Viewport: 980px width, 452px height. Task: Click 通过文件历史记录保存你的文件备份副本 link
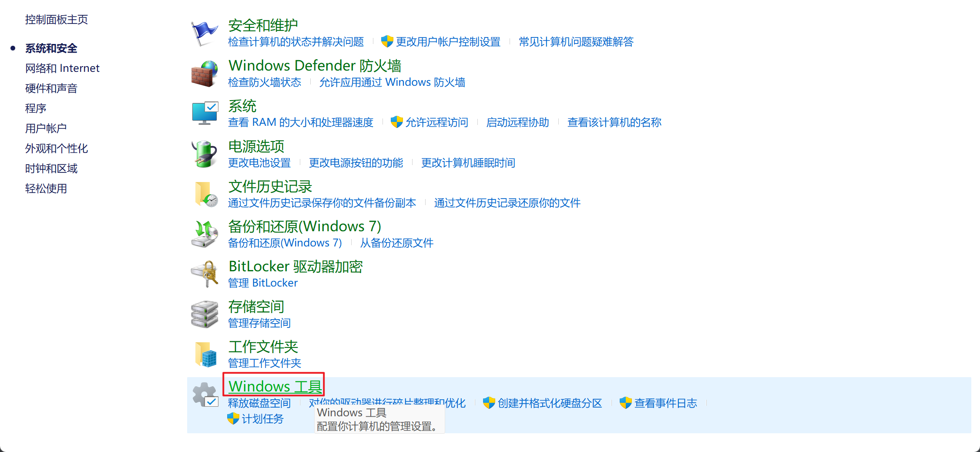pyautogui.click(x=322, y=202)
